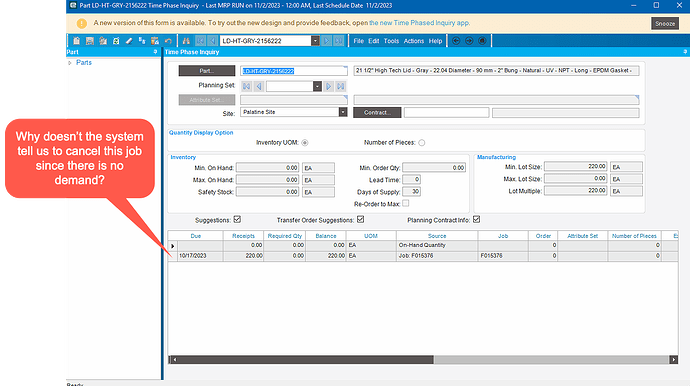Click the Days of Supply field
The width and height of the screenshot is (690, 386).
click(411, 191)
